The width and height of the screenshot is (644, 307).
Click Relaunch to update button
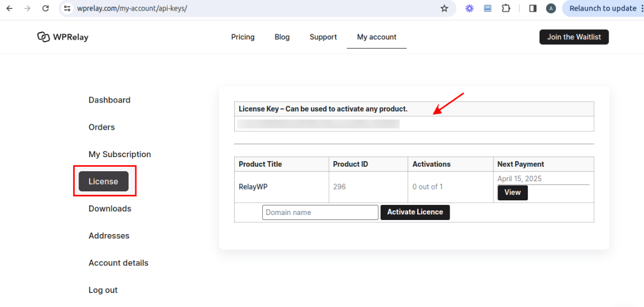[602, 8]
